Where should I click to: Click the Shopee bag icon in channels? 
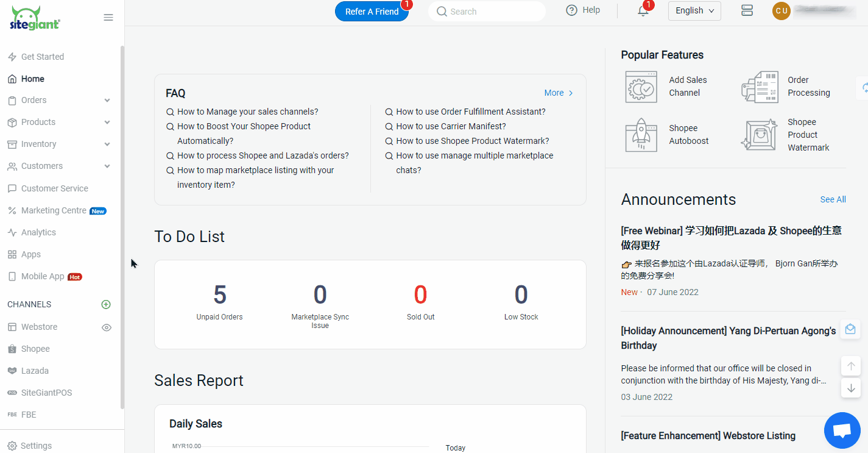pyautogui.click(x=12, y=349)
